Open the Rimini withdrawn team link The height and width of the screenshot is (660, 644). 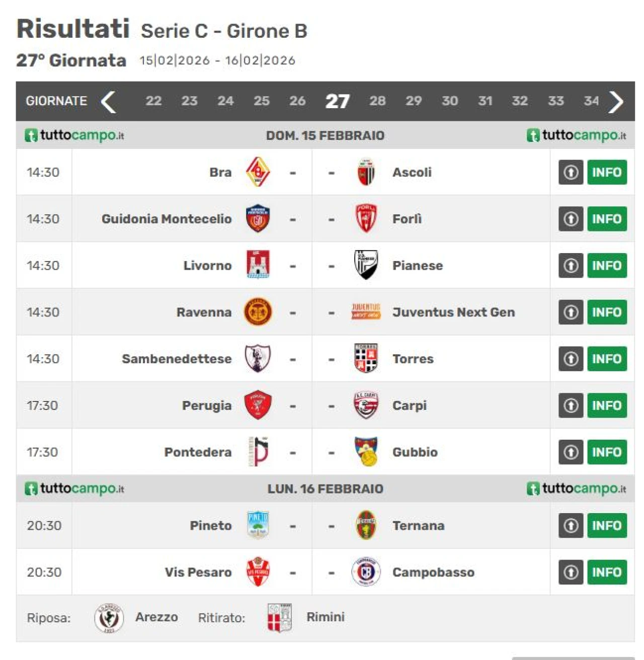[325, 617]
